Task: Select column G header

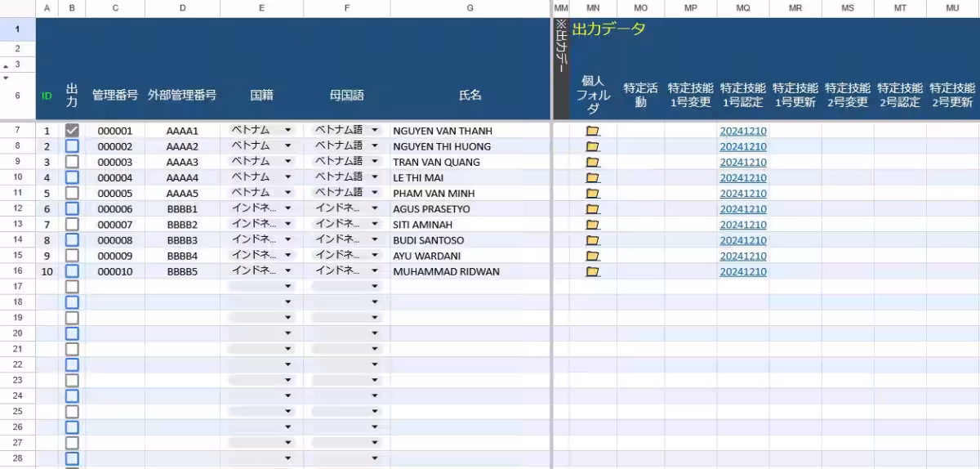Action: tap(470, 7)
